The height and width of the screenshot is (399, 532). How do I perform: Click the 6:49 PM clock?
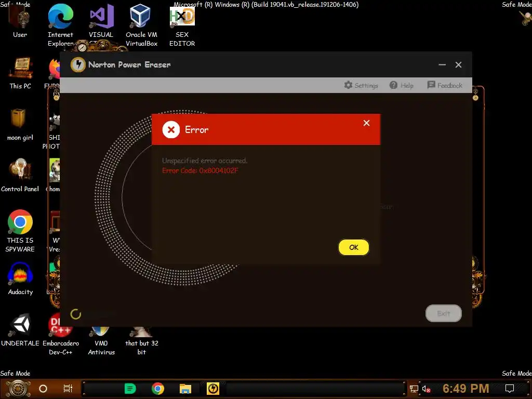click(466, 388)
